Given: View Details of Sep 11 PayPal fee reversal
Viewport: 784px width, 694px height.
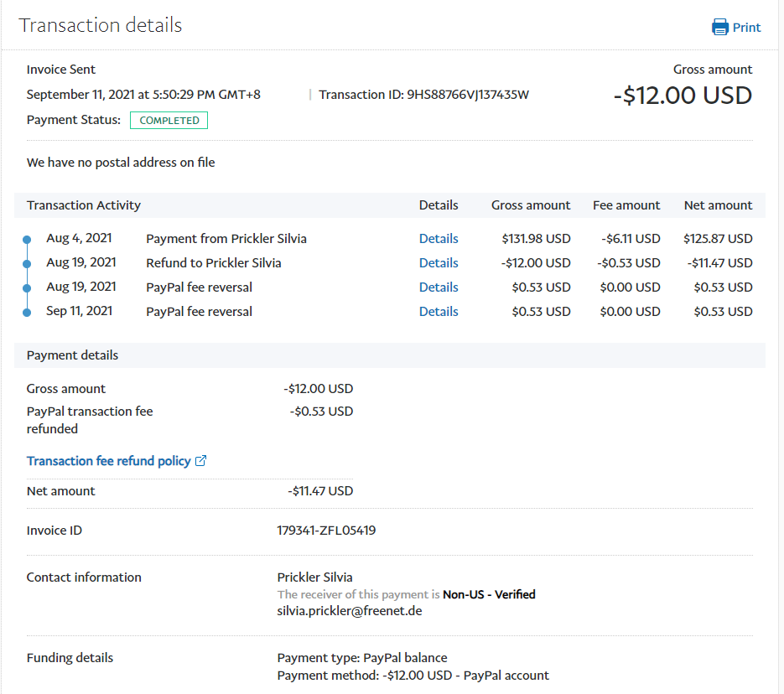Looking at the screenshot, I should pyautogui.click(x=439, y=312).
